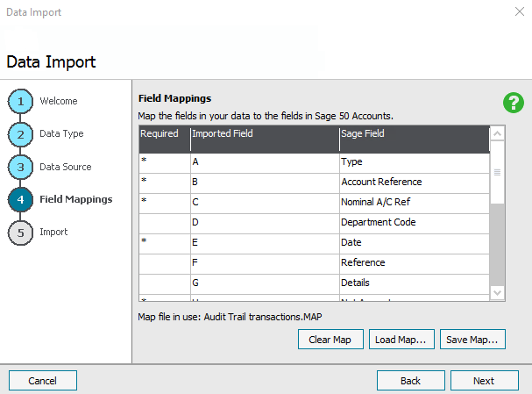Open the Load Map dialog

click(x=401, y=340)
